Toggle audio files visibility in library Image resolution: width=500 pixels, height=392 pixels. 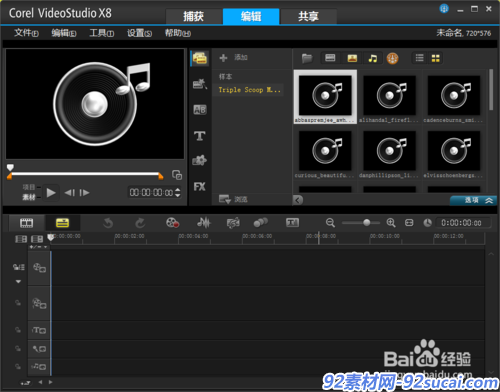pos(373,58)
